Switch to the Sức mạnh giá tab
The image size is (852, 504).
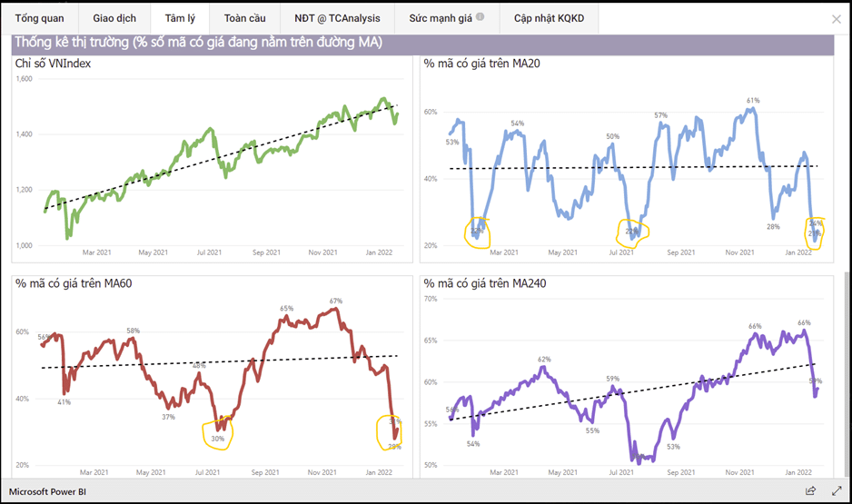(441, 18)
